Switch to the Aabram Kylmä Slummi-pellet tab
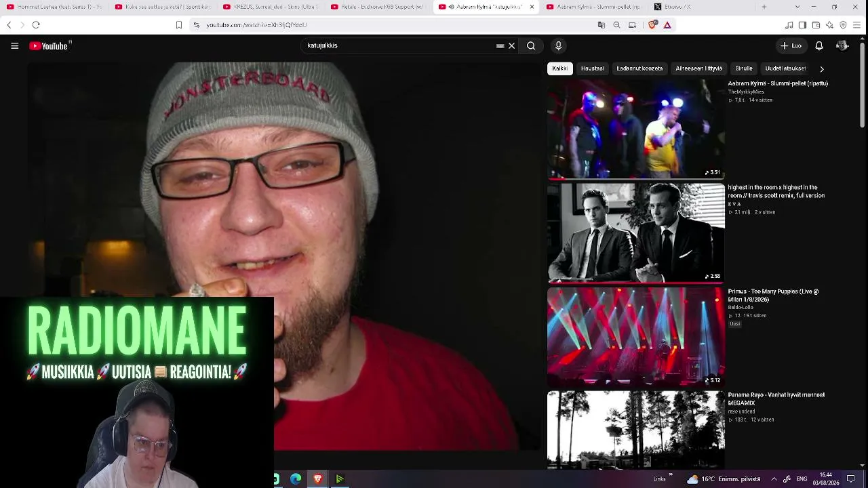The width and height of the screenshot is (868, 488). [x=594, y=7]
